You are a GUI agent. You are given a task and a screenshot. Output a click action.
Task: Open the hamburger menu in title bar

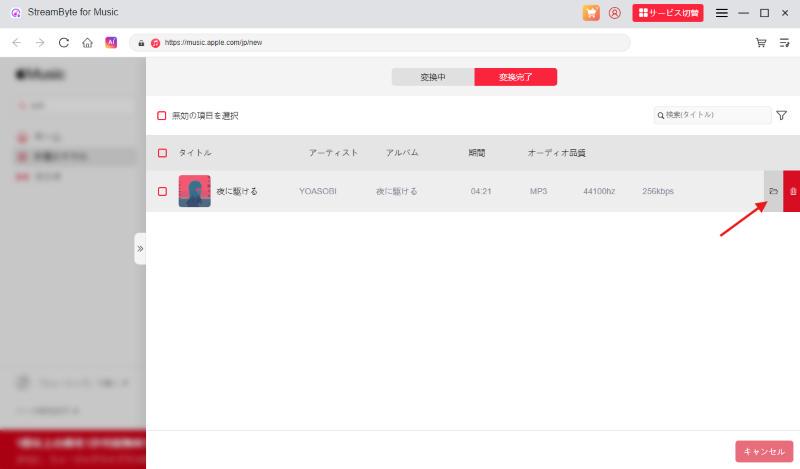721,13
